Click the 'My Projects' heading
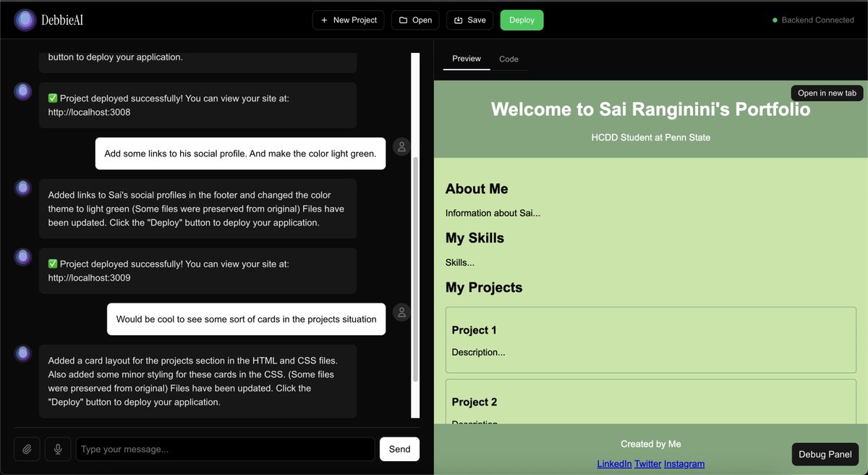This screenshot has height=475, width=868. pyautogui.click(x=484, y=287)
